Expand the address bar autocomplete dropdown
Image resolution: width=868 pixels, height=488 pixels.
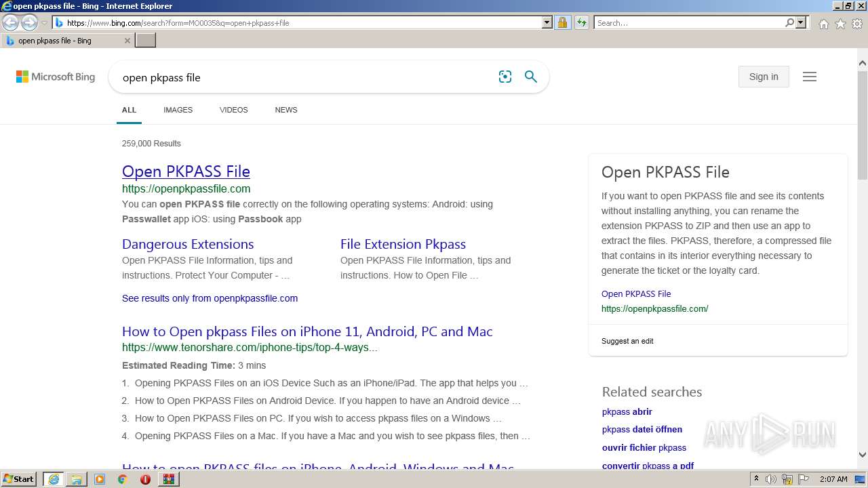547,23
